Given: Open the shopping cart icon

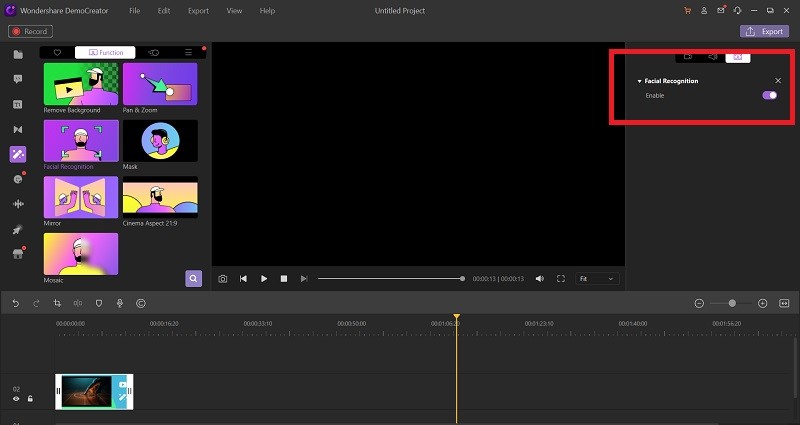Looking at the screenshot, I should (x=687, y=11).
